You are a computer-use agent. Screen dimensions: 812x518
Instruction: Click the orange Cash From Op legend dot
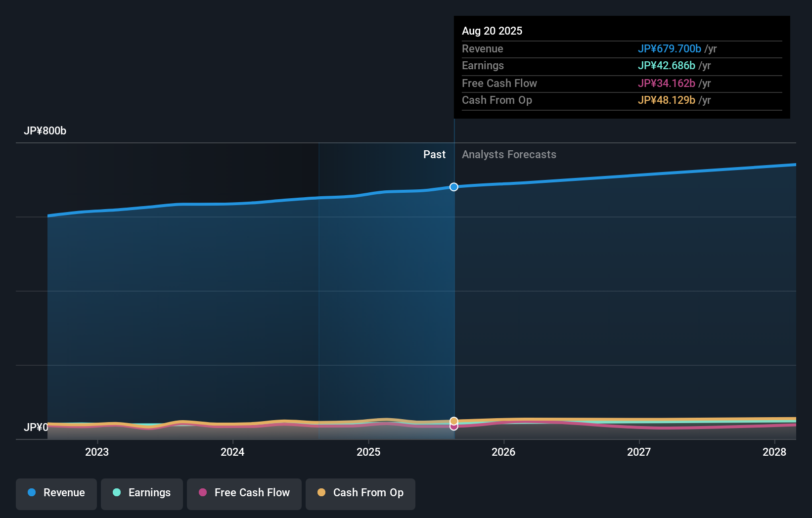(322, 492)
